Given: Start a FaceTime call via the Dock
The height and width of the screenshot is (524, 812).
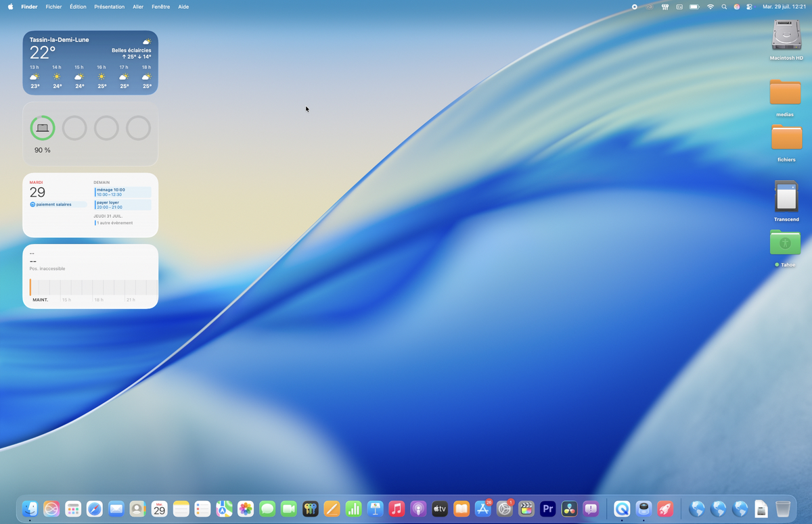Looking at the screenshot, I should click(x=288, y=508).
